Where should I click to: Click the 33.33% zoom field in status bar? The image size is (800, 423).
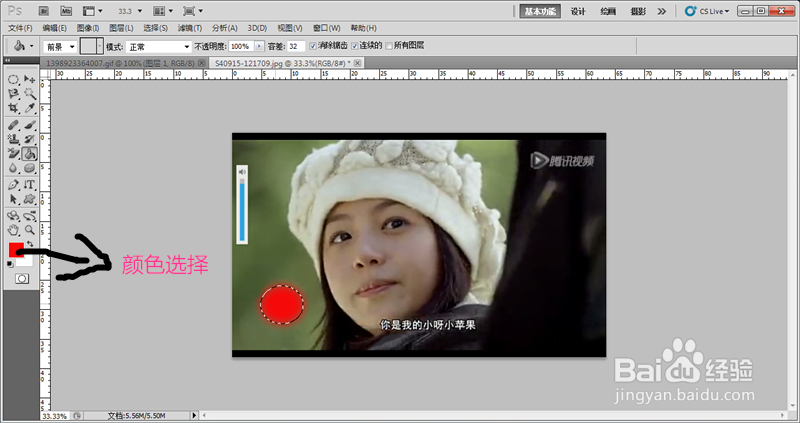[55, 416]
